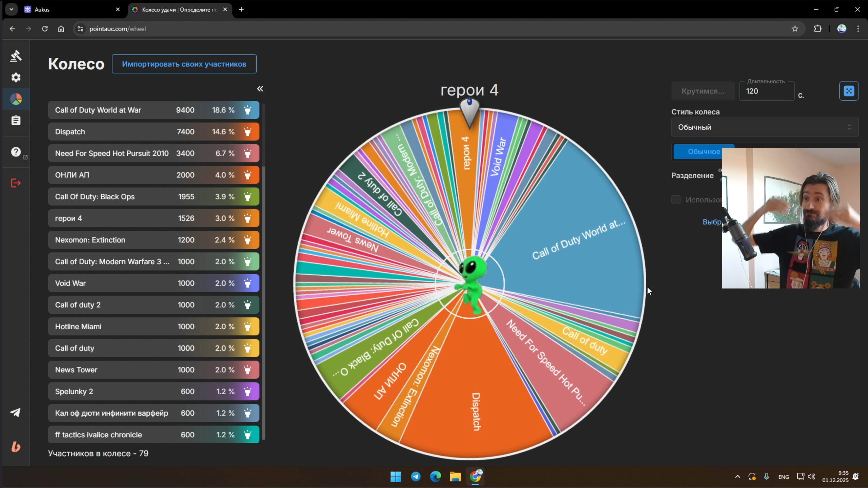Click the trash-cup icon on Dispatch row
868x488 pixels.
(248, 132)
